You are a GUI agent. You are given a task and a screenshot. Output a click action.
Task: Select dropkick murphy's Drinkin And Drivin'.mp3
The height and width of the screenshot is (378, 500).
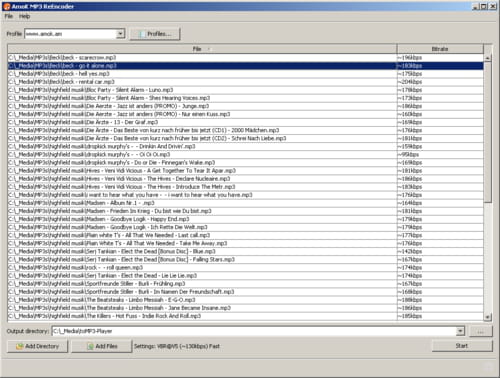(245, 146)
